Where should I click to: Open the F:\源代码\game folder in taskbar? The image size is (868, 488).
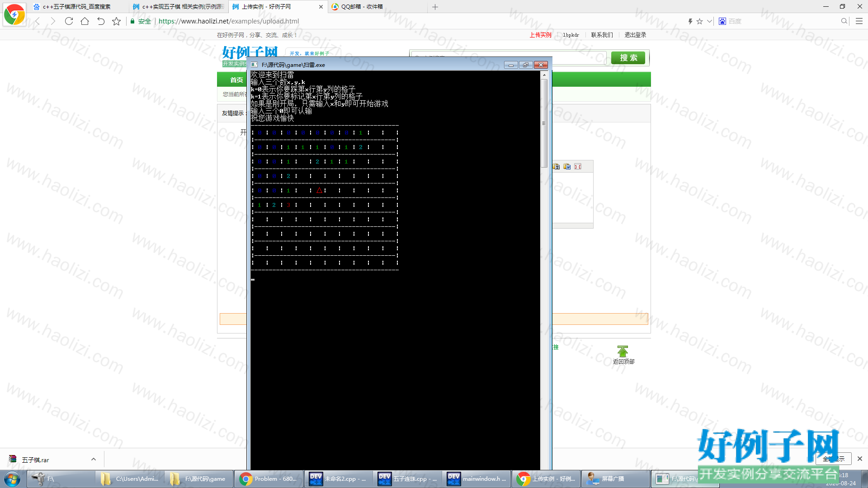(x=199, y=479)
